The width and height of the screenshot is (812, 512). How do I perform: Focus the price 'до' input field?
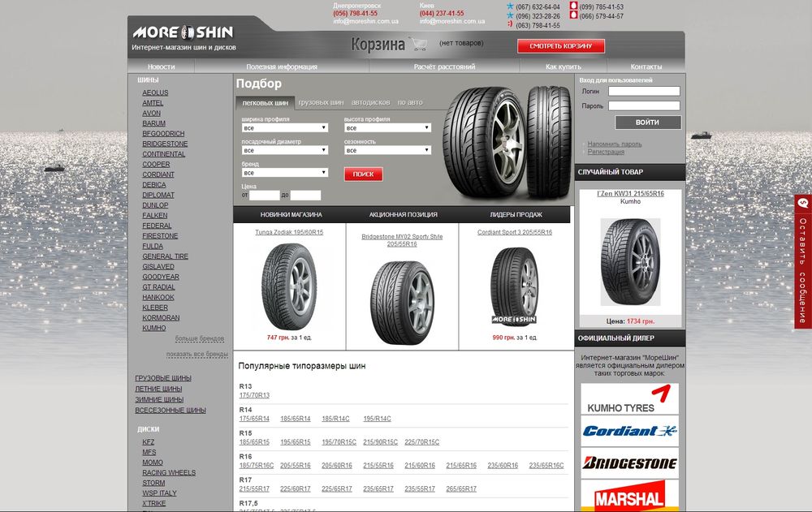coord(305,196)
